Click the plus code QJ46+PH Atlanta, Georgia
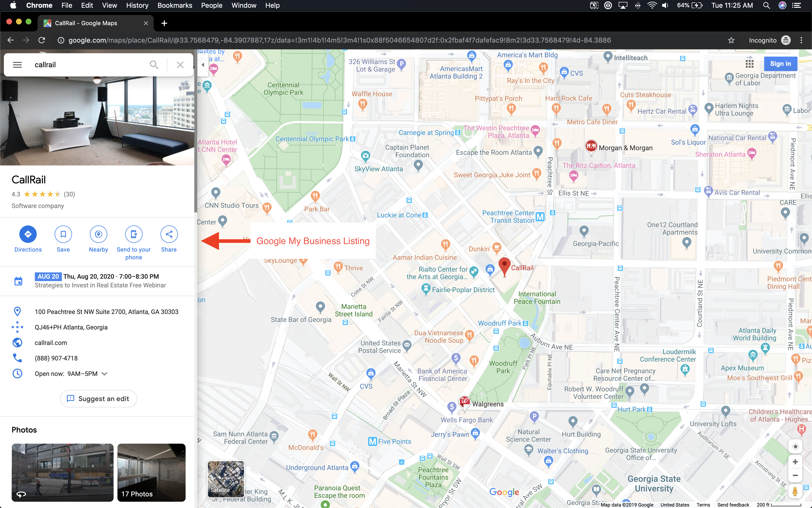Screen dimensions: 812x508 [x=71, y=327]
